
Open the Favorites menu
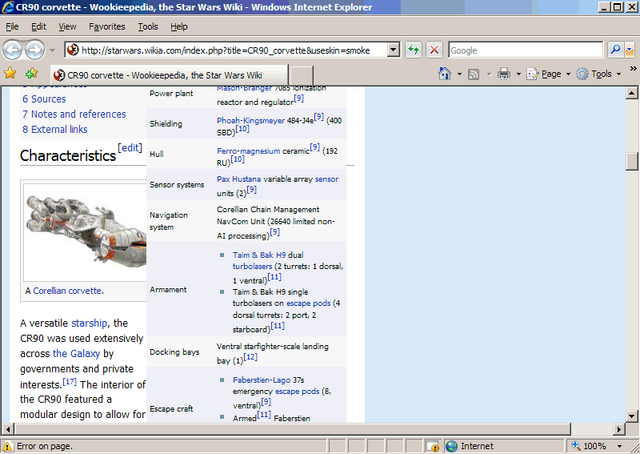pos(107,27)
